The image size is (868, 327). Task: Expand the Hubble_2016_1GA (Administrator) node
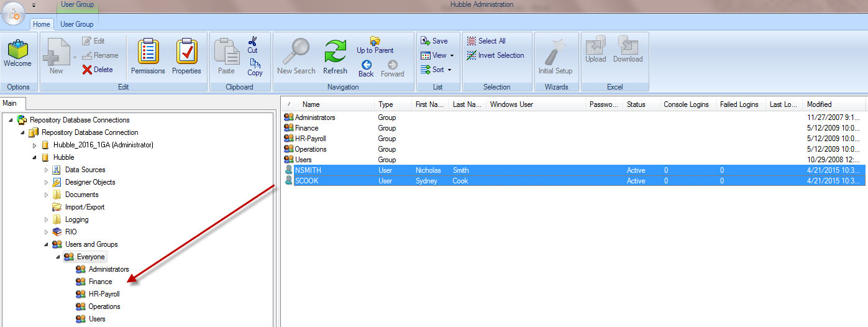34,145
